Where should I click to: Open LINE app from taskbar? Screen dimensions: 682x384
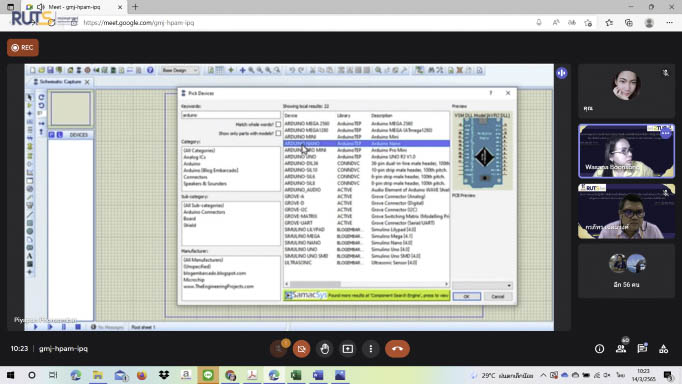click(208, 375)
